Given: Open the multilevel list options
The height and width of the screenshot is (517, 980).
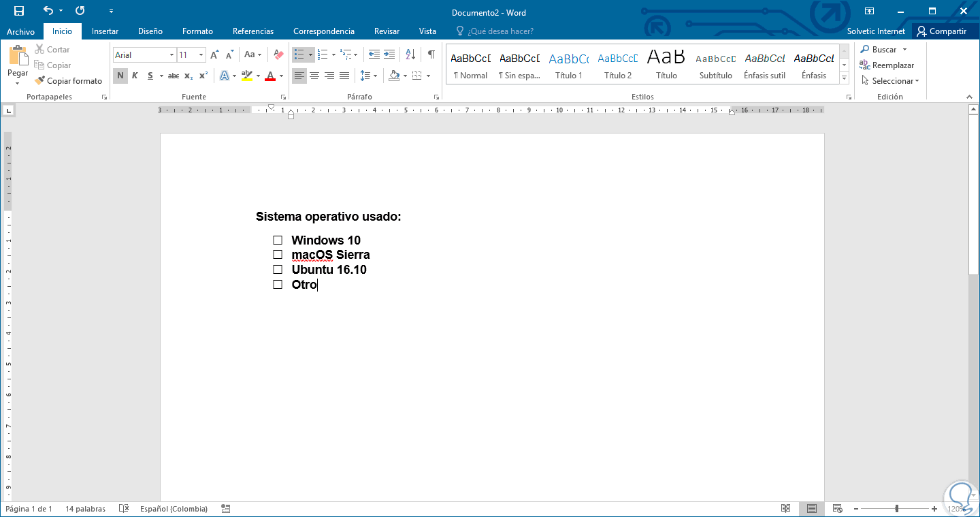Looking at the screenshot, I should click(x=348, y=54).
